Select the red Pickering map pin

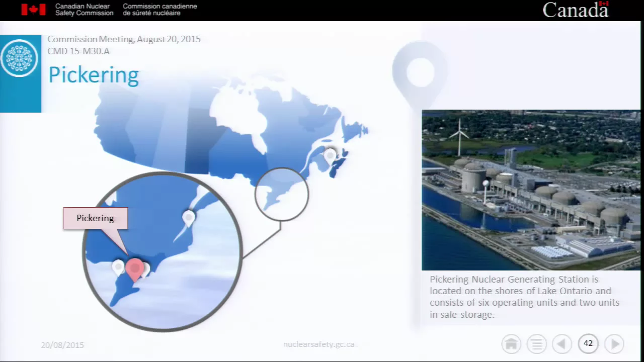134,269
